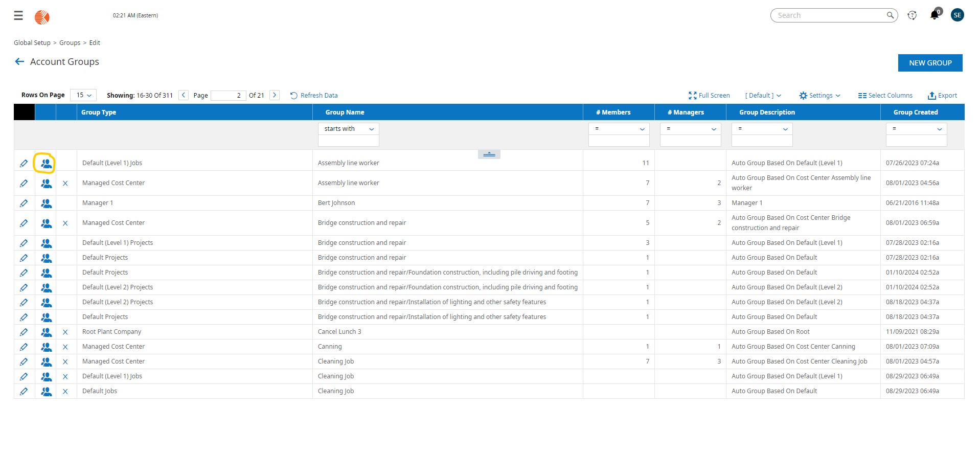The height and width of the screenshot is (476, 980).
Task: Sort by Group Created column header
Action: point(915,112)
